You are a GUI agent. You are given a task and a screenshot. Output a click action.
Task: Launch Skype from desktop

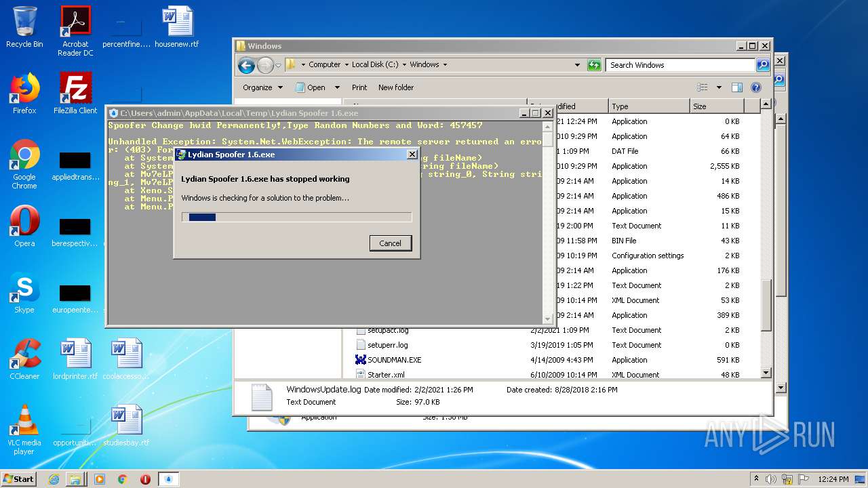[24, 293]
